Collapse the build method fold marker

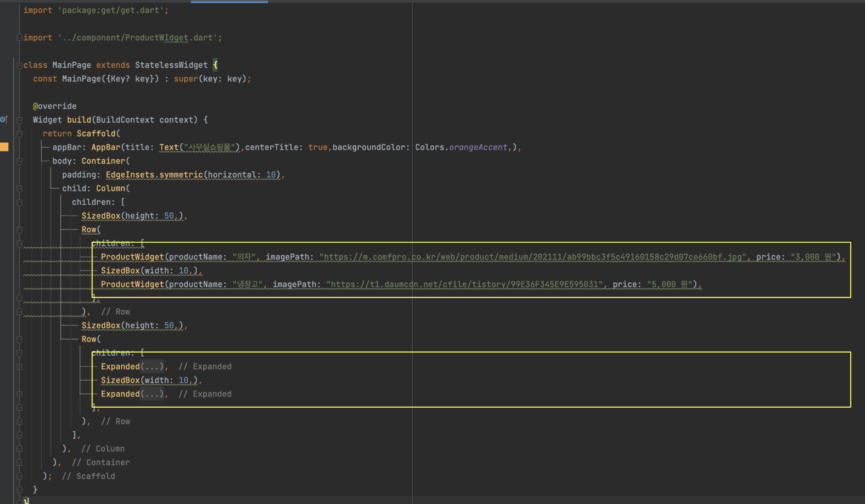(19, 120)
